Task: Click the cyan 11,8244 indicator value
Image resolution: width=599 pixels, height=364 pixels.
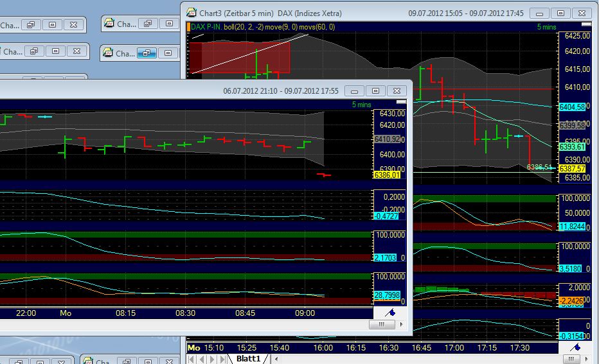Action: coord(572,227)
